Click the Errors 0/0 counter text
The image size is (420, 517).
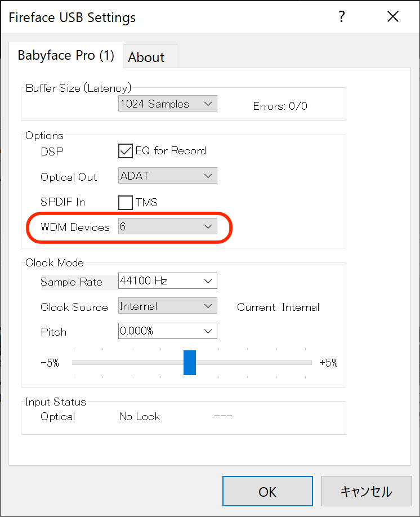point(280,106)
